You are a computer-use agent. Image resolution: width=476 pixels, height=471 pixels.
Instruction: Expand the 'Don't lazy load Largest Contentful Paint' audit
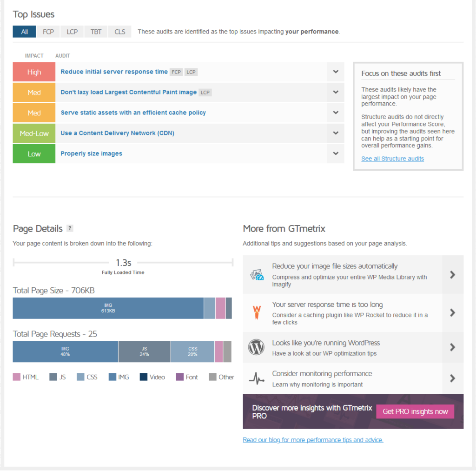pyautogui.click(x=336, y=93)
